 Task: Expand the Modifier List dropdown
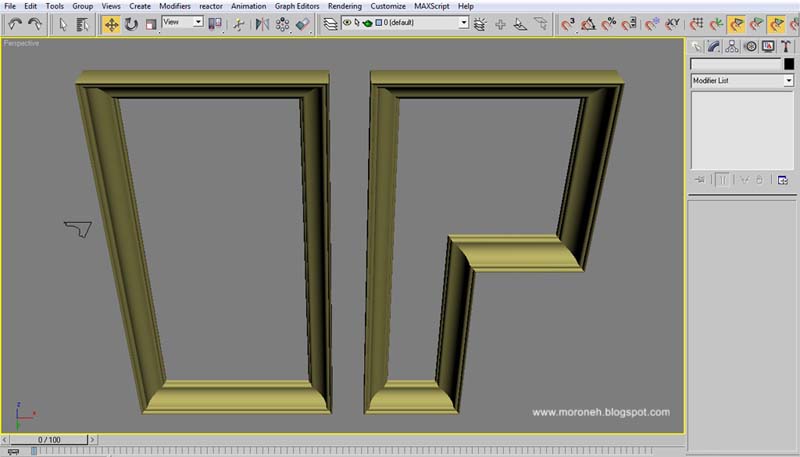[742, 81]
